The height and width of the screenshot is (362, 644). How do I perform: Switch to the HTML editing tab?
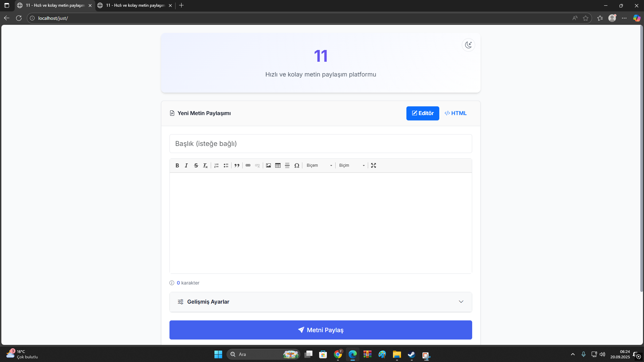455,113
